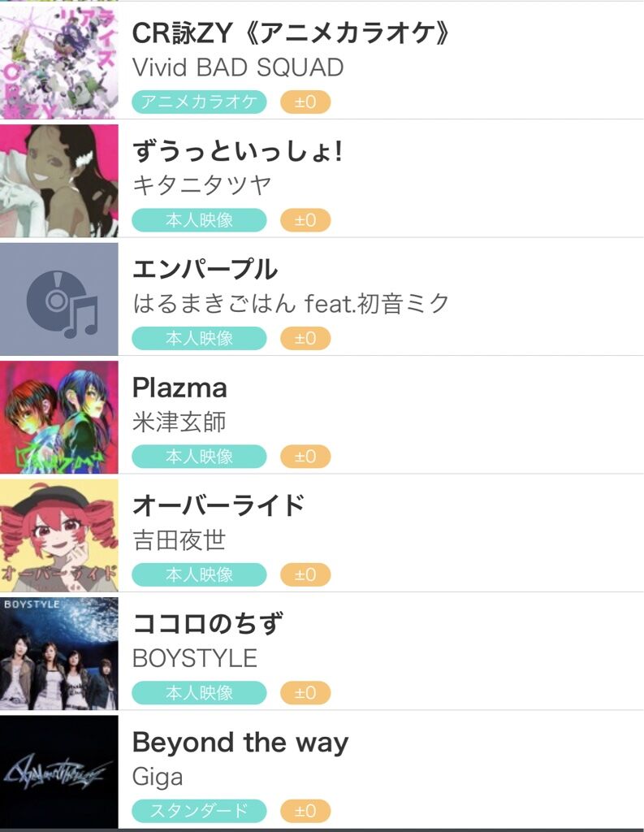Tap the 本人映像 tag under キタニタツヤ
The height and width of the screenshot is (832, 644).
[x=199, y=220]
